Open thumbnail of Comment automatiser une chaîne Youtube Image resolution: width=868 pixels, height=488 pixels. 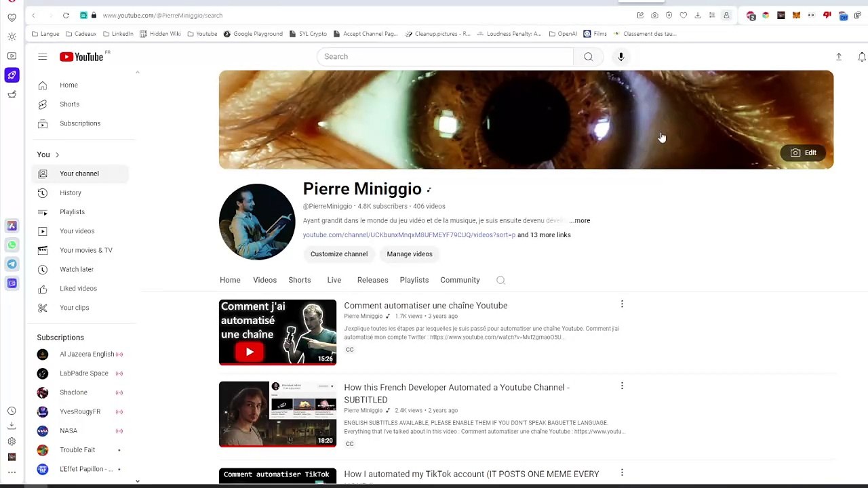(277, 332)
